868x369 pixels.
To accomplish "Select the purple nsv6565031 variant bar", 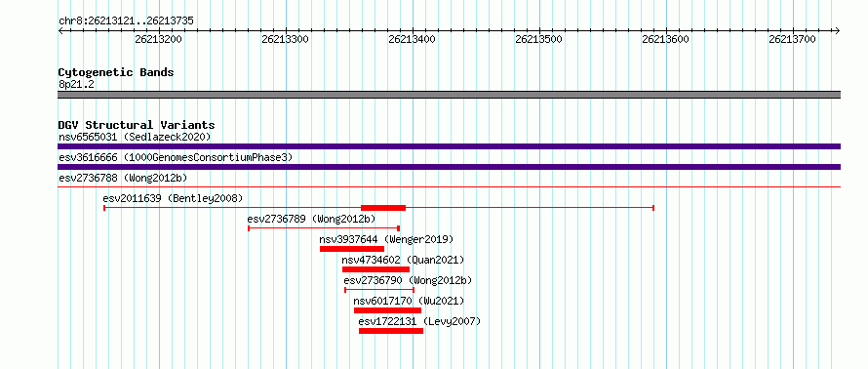I will (449, 146).
